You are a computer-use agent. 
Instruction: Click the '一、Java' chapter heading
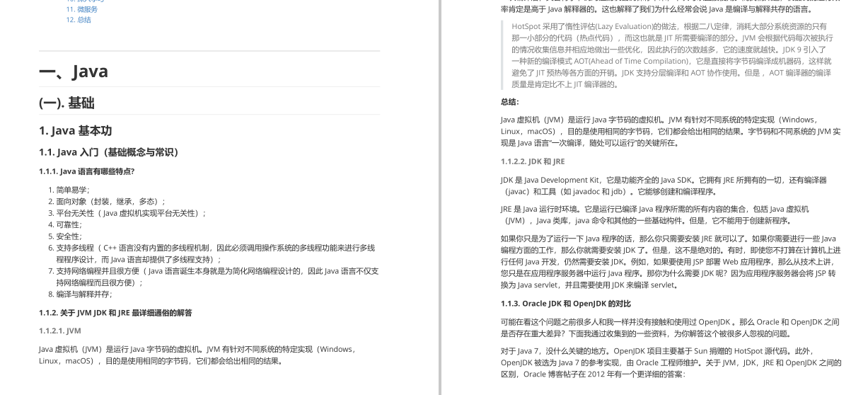tap(74, 71)
